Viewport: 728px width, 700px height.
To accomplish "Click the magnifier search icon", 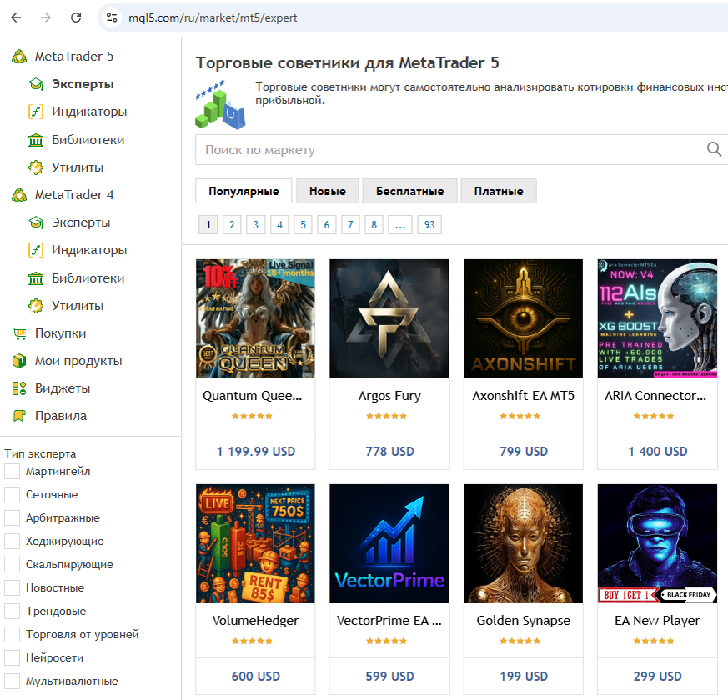I will pos(714,149).
